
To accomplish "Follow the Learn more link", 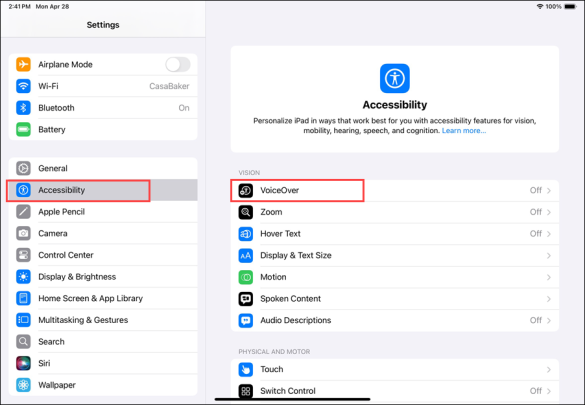I will click(464, 131).
